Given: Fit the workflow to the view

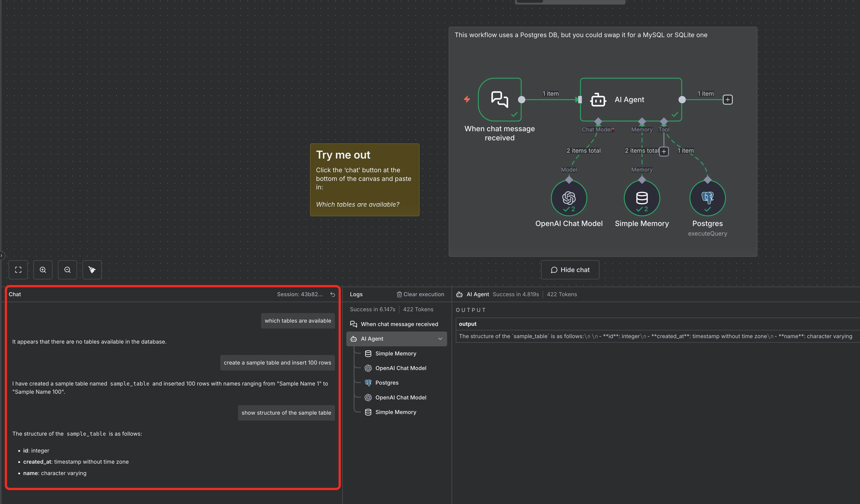Looking at the screenshot, I should pos(18,269).
